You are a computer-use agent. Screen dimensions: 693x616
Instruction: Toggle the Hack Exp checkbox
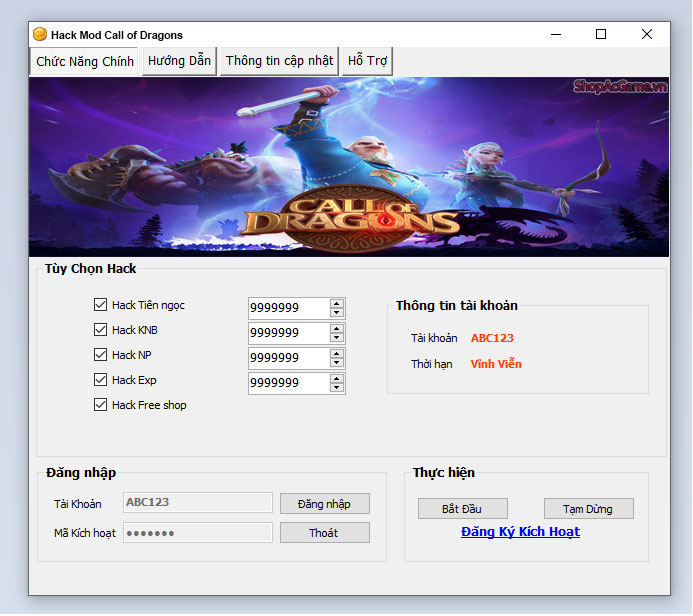100,380
